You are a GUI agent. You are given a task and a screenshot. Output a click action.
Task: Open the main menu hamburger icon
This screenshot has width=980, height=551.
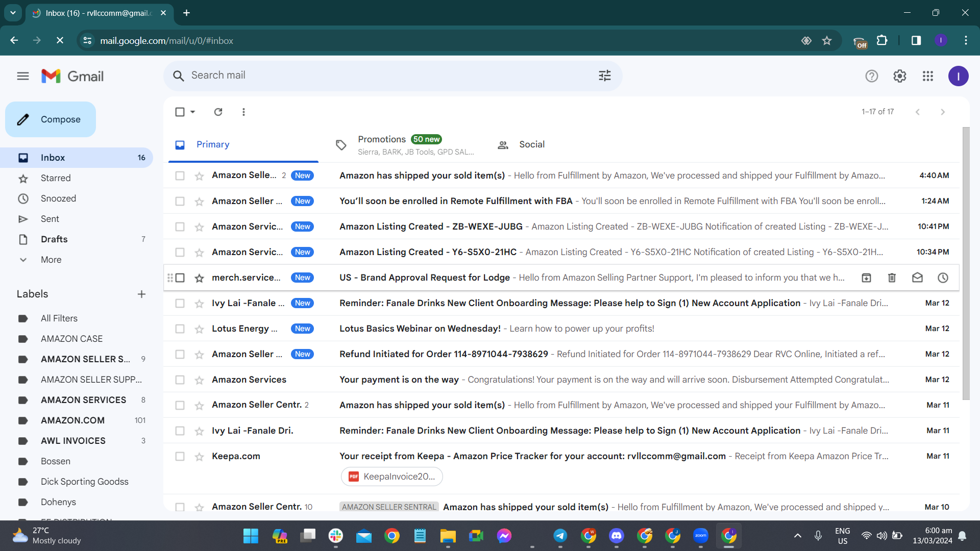23,76
